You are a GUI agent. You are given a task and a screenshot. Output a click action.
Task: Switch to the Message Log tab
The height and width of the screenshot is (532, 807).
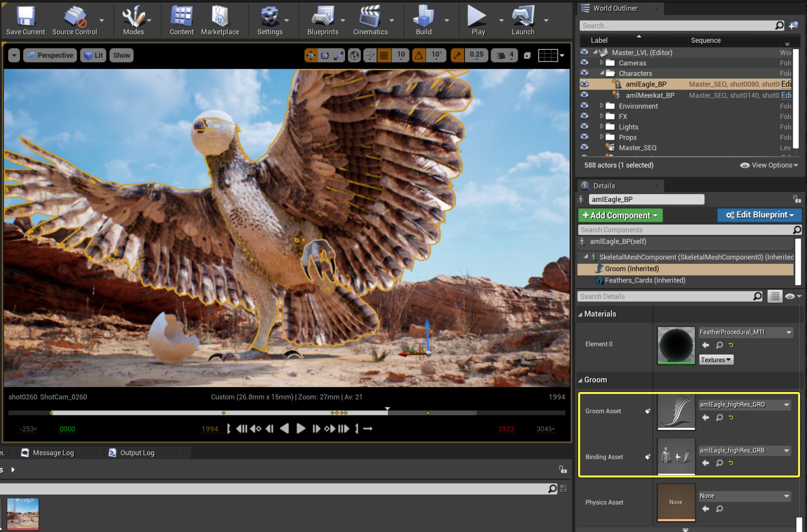(x=53, y=453)
